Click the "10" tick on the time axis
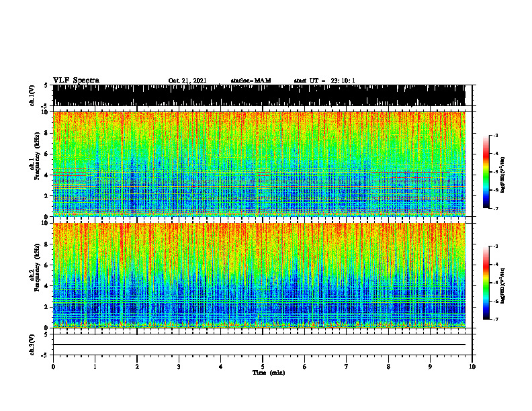The image size is (532, 411). (472, 367)
